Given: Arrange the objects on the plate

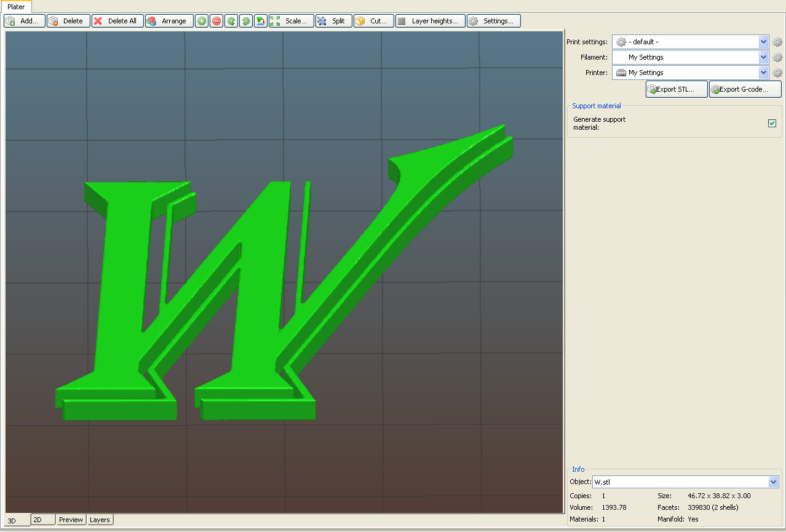Looking at the screenshot, I should click(x=169, y=20).
